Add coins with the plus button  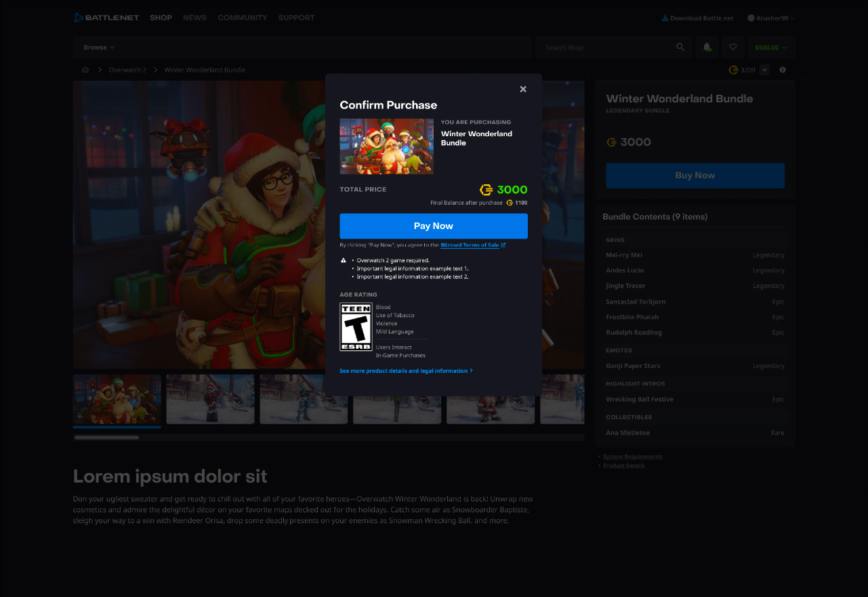764,70
